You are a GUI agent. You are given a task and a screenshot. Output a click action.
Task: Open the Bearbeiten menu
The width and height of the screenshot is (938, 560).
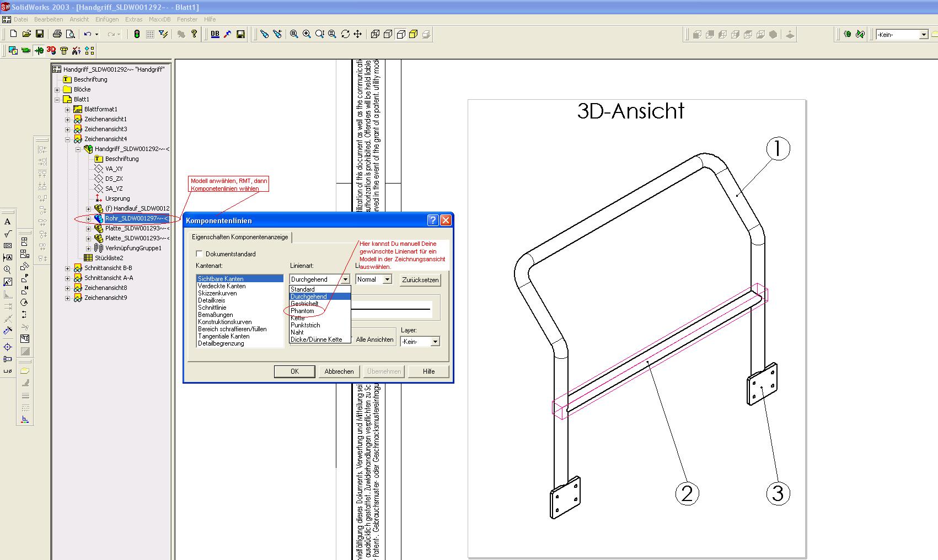(49, 19)
